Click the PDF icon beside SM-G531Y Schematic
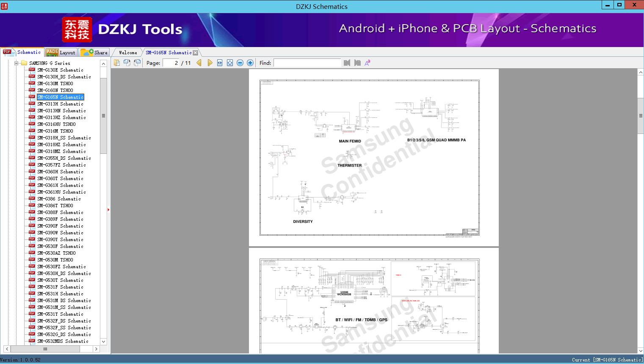 32,314
